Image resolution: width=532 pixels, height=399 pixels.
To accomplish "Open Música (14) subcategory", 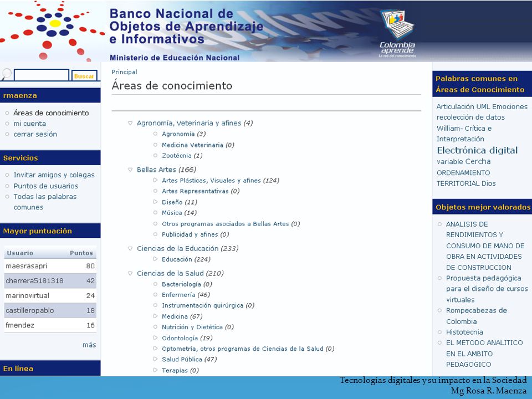I will click(x=179, y=213).
